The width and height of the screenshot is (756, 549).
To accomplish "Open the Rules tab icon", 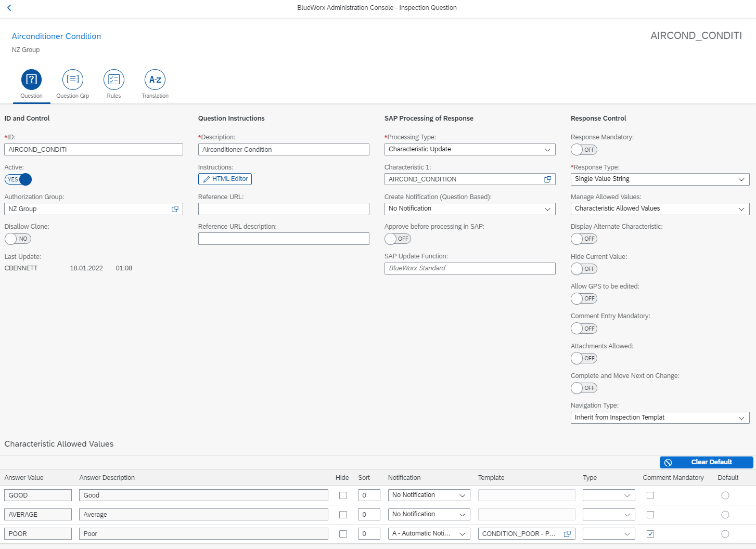I will coord(114,80).
